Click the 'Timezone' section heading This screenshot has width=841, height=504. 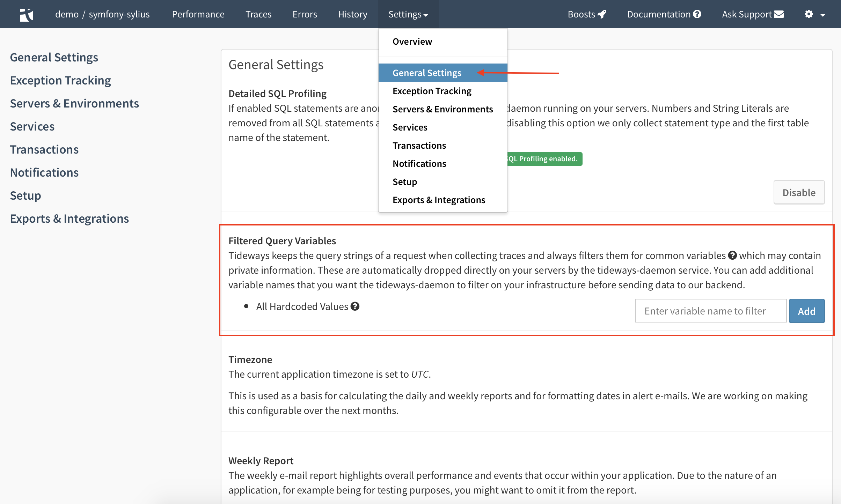click(x=250, y=359)
